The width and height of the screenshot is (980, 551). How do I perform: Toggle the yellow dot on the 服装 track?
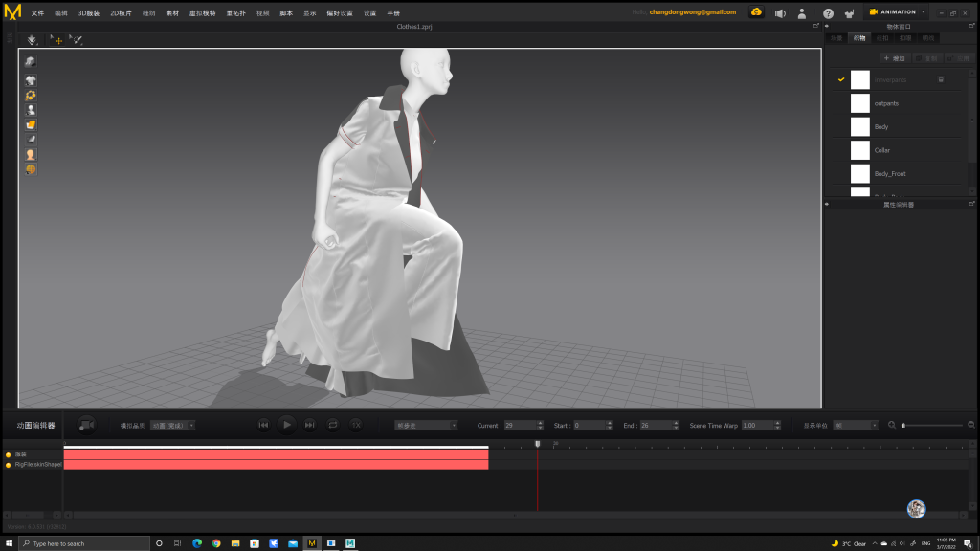pos(8,454)
